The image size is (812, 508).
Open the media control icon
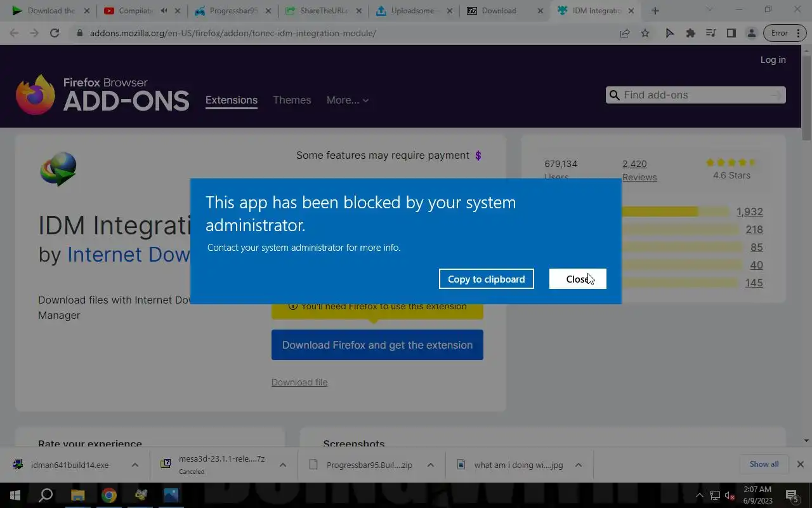tap(710, 33)
